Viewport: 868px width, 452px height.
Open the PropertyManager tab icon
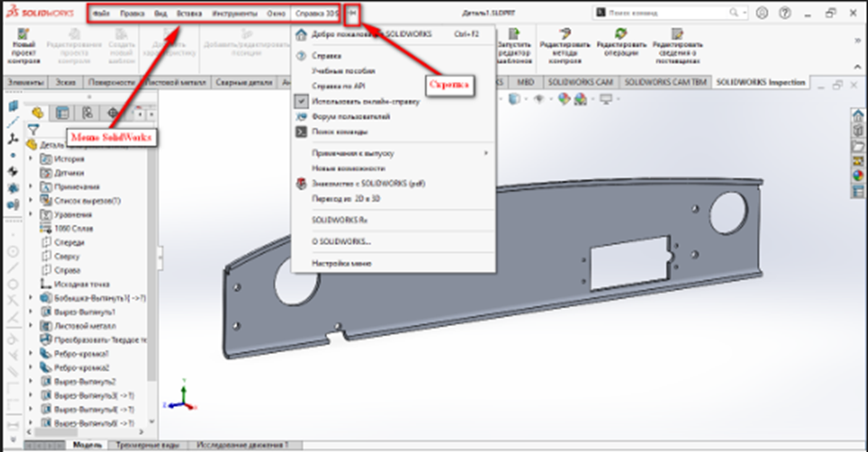(x=62, y=113)
